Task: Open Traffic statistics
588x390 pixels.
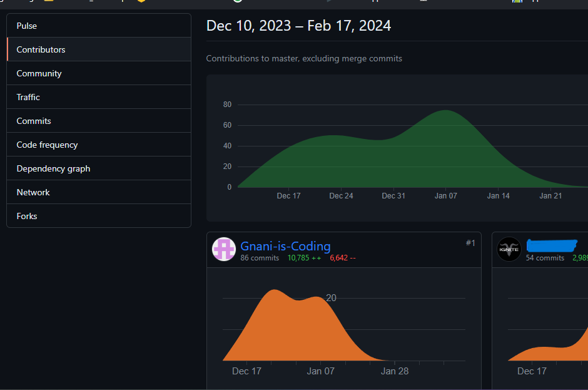Action: (28, 97)
